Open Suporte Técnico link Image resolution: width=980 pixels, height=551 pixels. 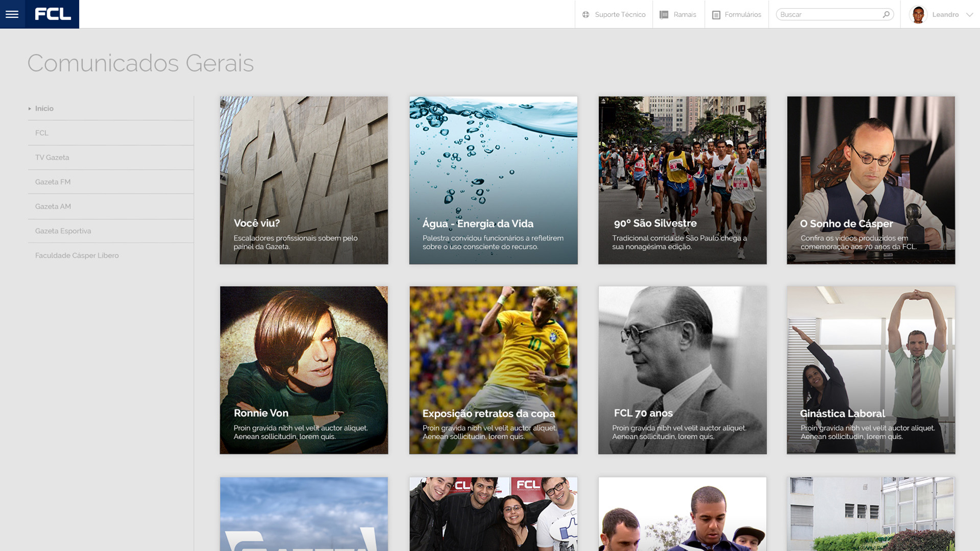(620, 15)
